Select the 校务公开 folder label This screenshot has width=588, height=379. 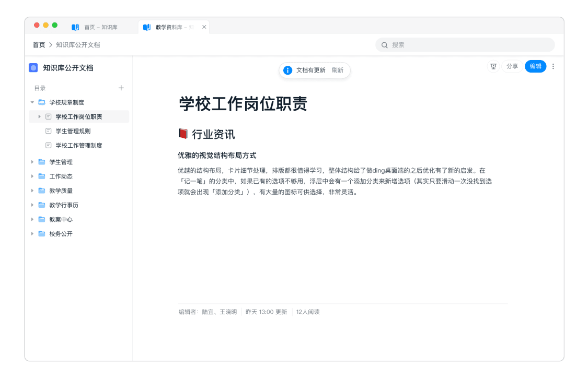[61, 234]
